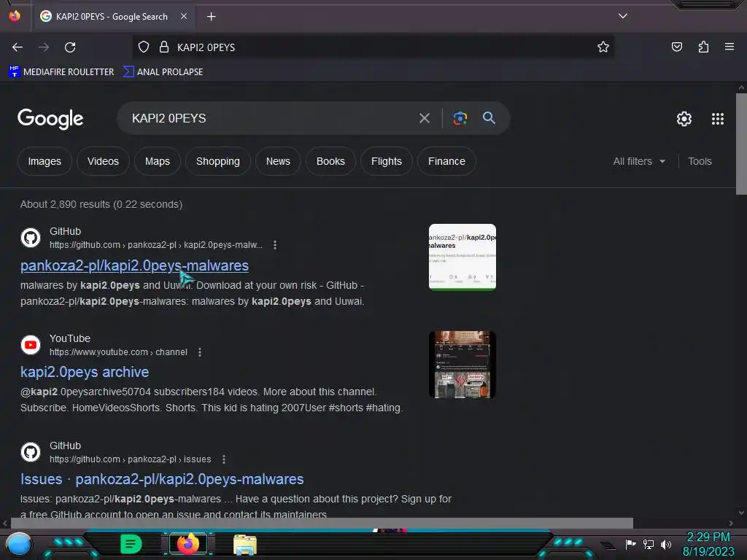The width and height of the screenshot is (747, 560).
Task: Submit search with the magnifier icon
Action: click(489, 118)
